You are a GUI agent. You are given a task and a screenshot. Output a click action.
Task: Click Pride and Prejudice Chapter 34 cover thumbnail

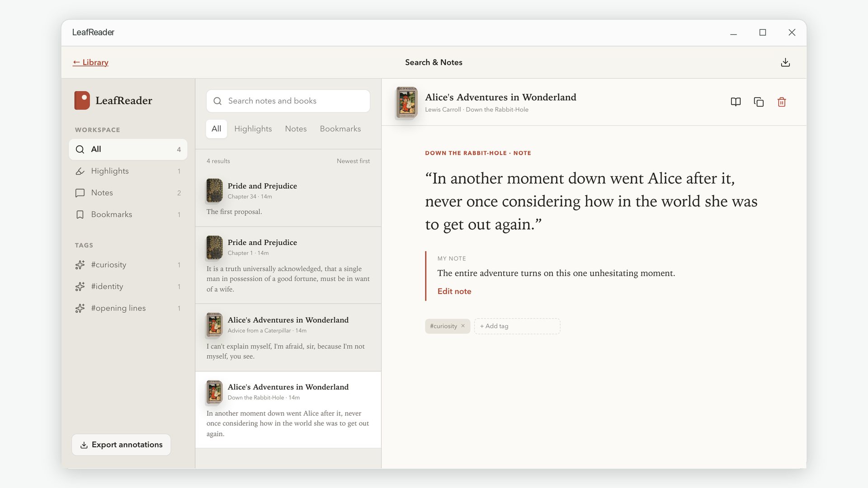(215, 190)
